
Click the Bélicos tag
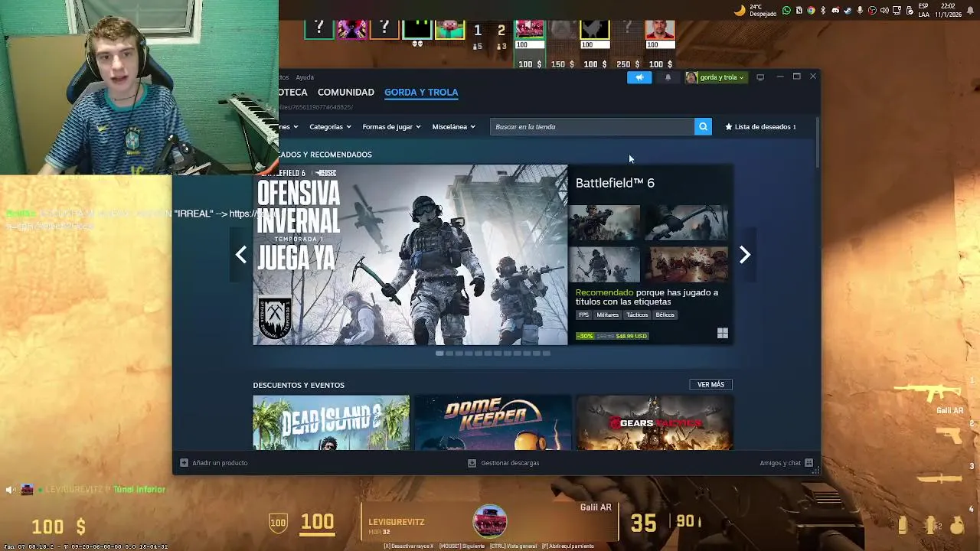[665, 315]
